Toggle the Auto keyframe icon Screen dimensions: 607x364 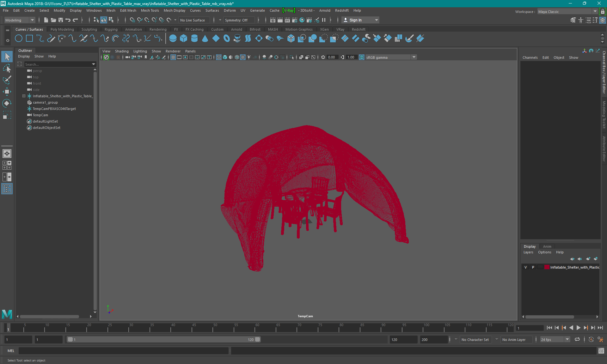(591, 339)
